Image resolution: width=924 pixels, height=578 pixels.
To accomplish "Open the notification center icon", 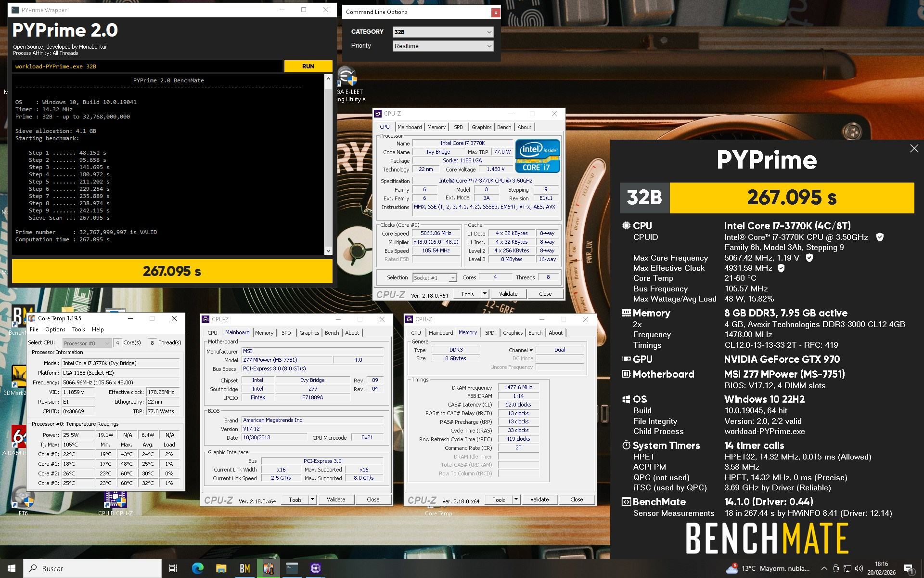I will click(909, 569).
